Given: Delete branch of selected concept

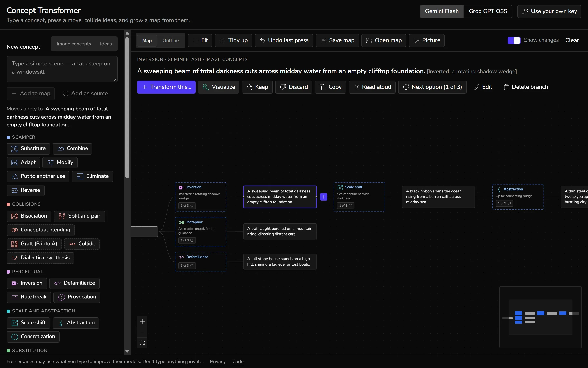Looking at the screenshot, I should pyautogui.click(x=526, y=87).
